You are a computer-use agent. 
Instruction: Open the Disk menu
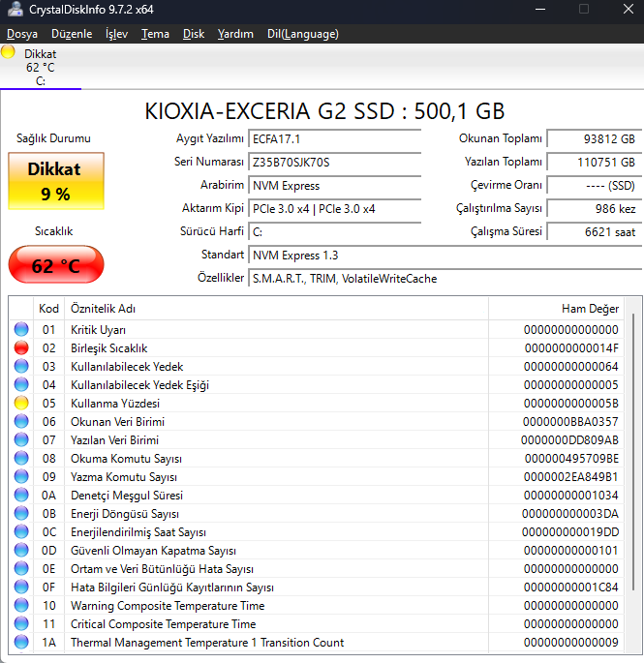(x=194, y=34)
